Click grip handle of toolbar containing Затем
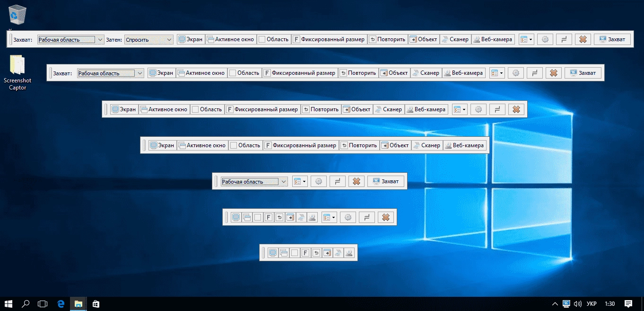This screenshot has height=311, width=644. click(x=10, y=39)
